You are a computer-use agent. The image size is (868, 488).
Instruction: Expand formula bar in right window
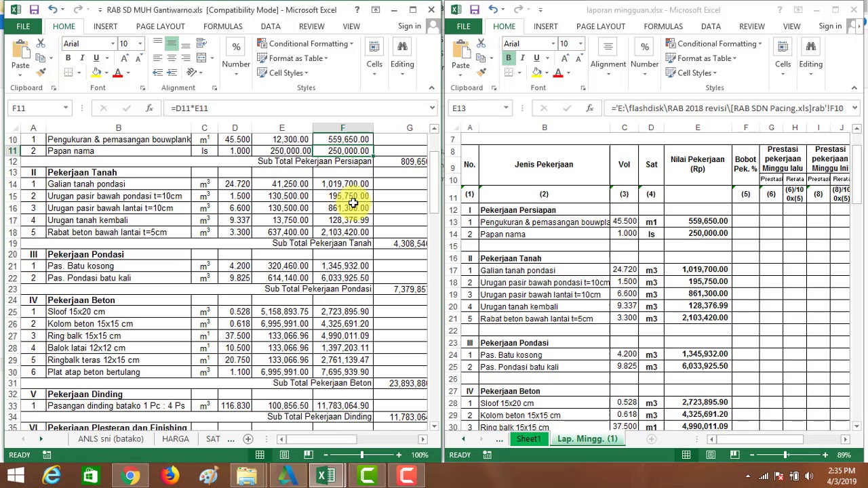click(854, 108)
